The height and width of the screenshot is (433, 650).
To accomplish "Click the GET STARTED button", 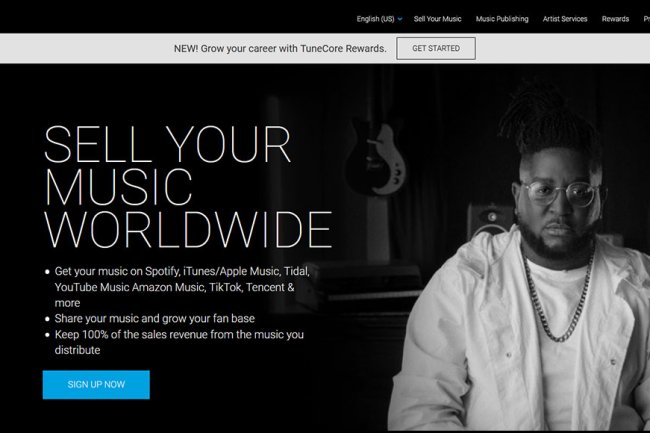I will 436,48.
